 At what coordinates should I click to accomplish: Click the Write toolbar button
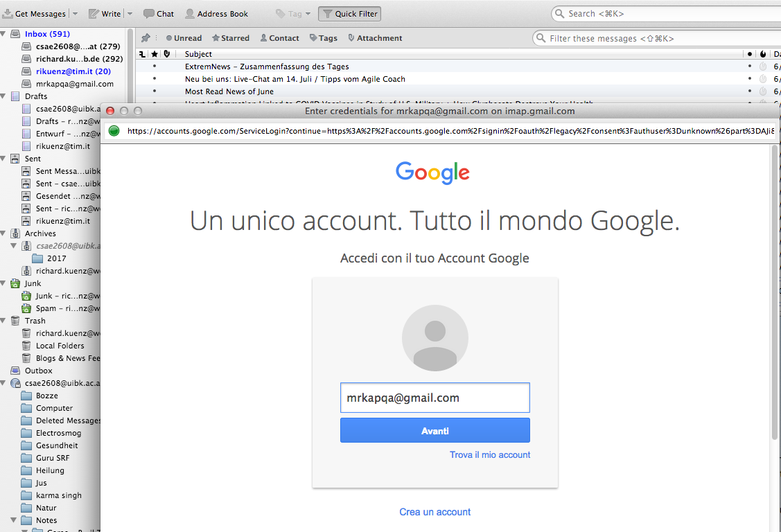pos(105,13)
